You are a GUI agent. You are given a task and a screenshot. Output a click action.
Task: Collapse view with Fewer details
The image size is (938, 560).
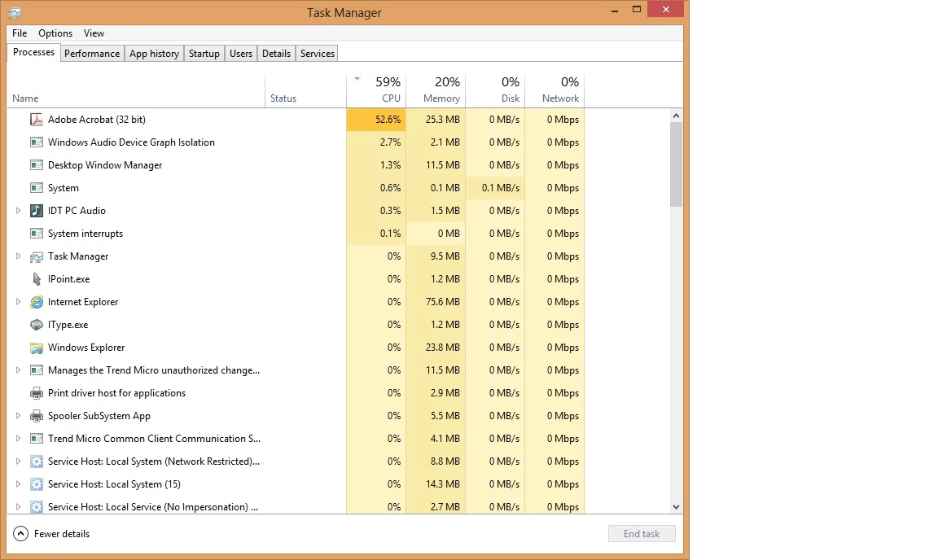pos(51,534)
